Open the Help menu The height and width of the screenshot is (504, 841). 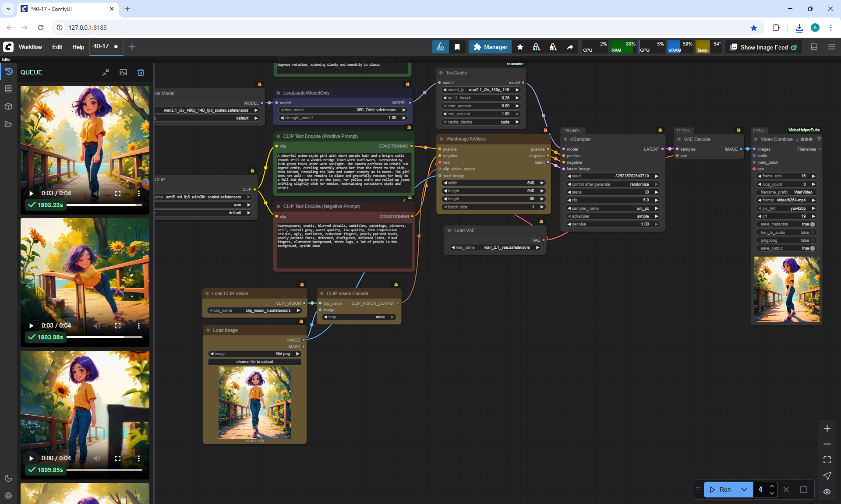[78, 47]
